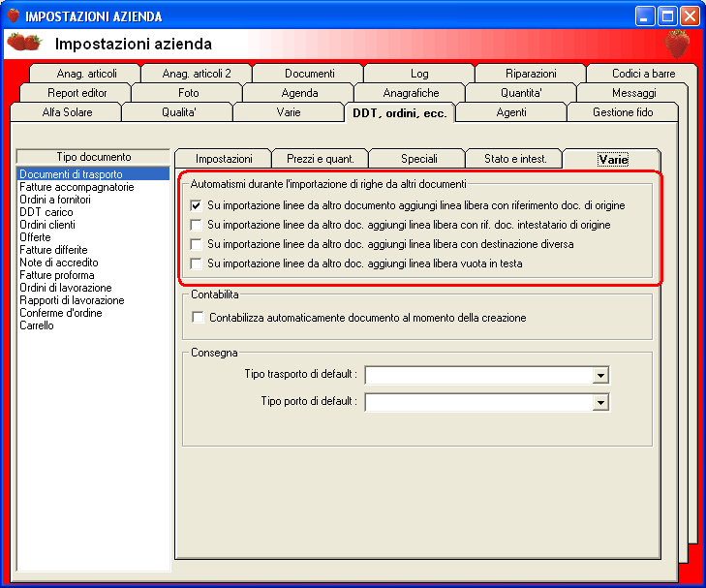The width and height of the screenshot is (706, 588).
Task: Select Carrello in the list
Action: (93, 325)
